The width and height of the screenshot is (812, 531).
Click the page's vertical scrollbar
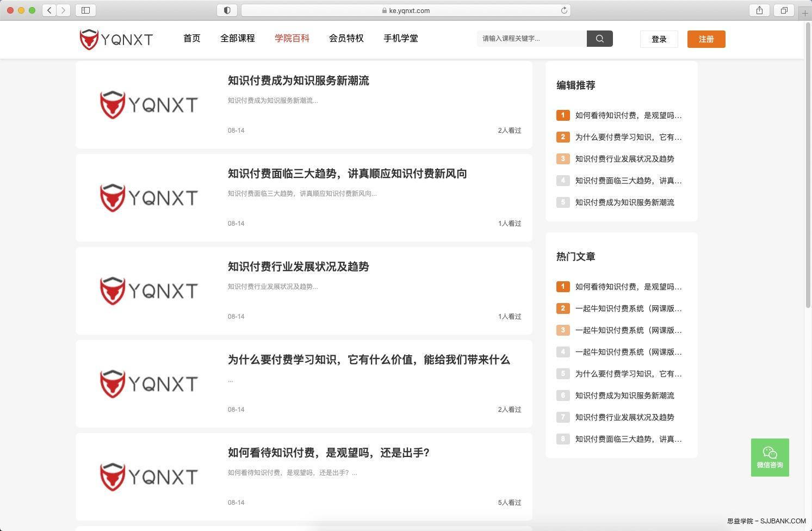coord(808,163)
